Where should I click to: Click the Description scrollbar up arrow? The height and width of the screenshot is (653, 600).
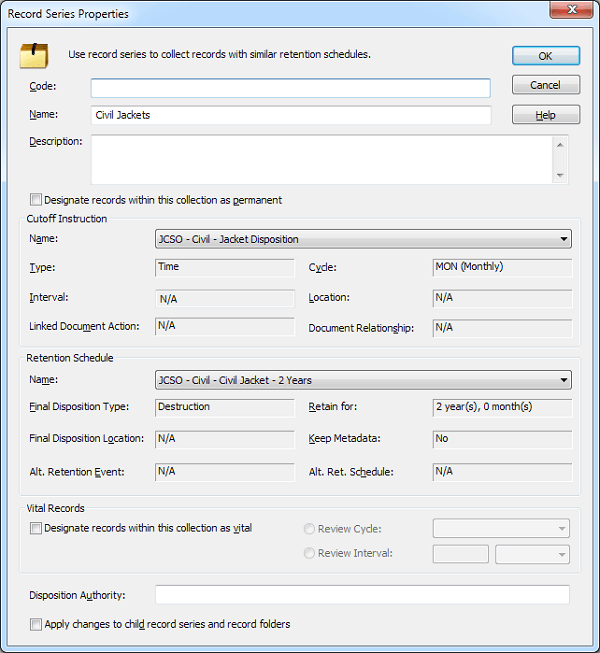[560, 145]
